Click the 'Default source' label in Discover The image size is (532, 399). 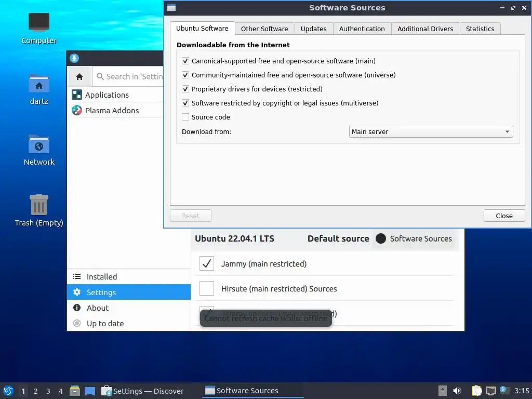pyautogui.click(x=338, y=238)
